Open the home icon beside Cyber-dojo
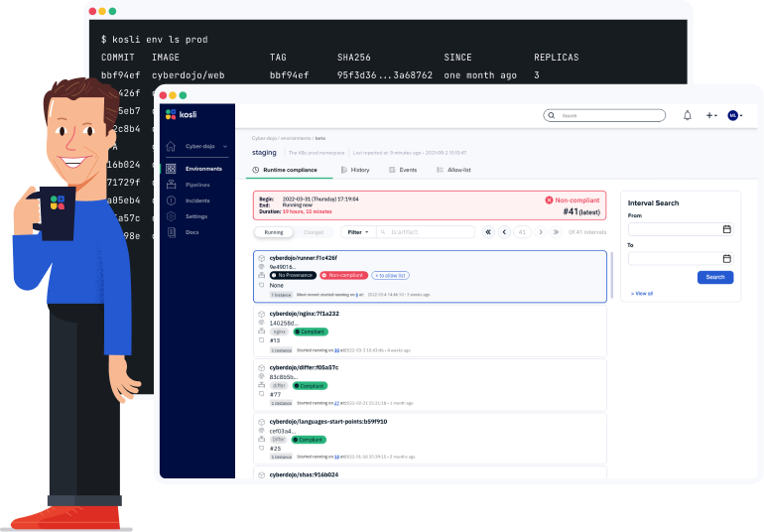 pyautogui.click(x=171, y=146)
